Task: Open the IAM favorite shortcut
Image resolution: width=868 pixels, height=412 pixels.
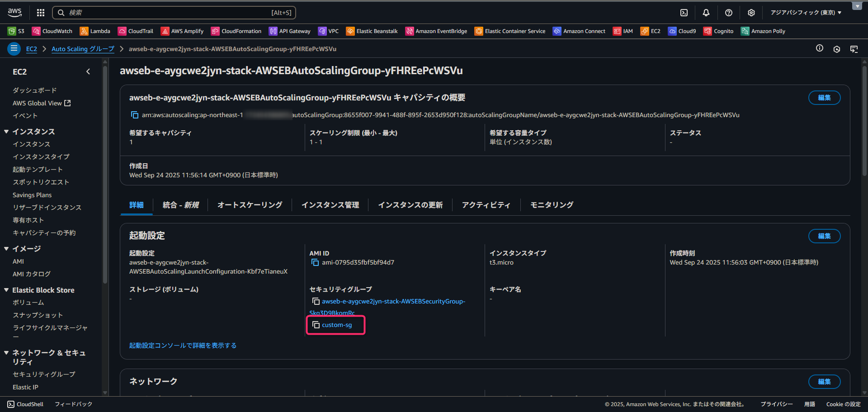Action: (623, 31)
